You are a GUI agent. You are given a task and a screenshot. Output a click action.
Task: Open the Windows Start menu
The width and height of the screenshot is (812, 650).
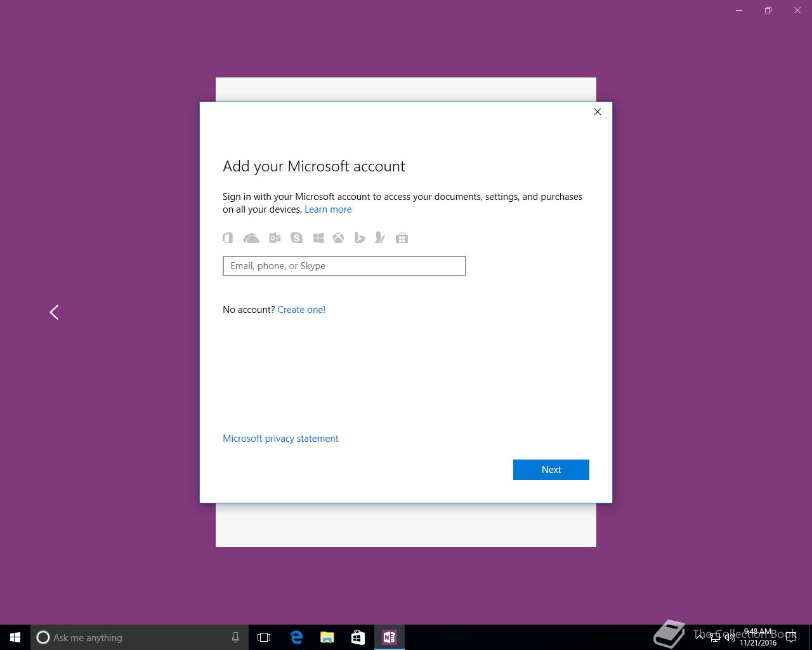[x=15, y=637]
